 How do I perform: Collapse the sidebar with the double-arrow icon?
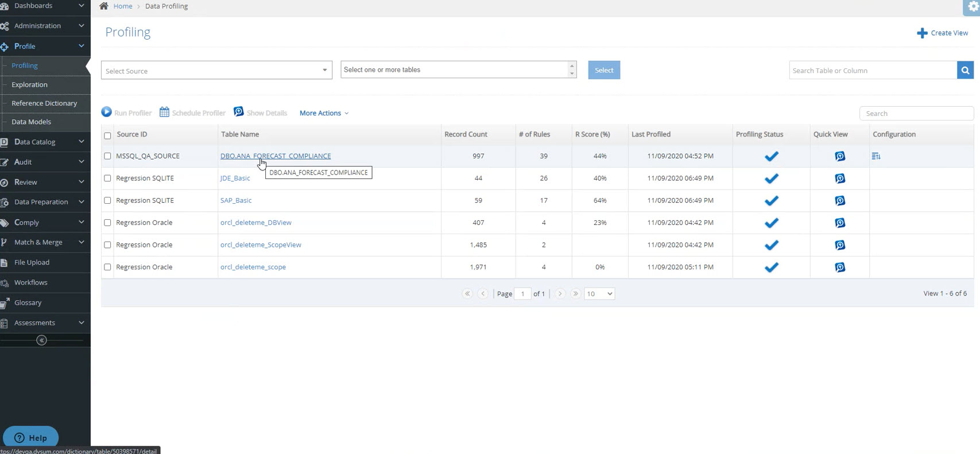41,340
